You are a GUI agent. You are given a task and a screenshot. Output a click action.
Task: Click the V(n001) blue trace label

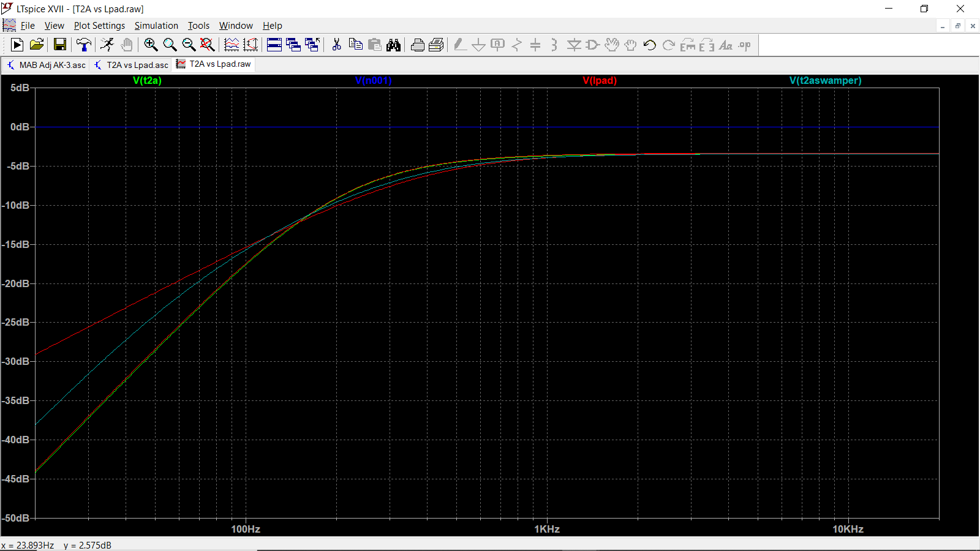tap(374, 81)
